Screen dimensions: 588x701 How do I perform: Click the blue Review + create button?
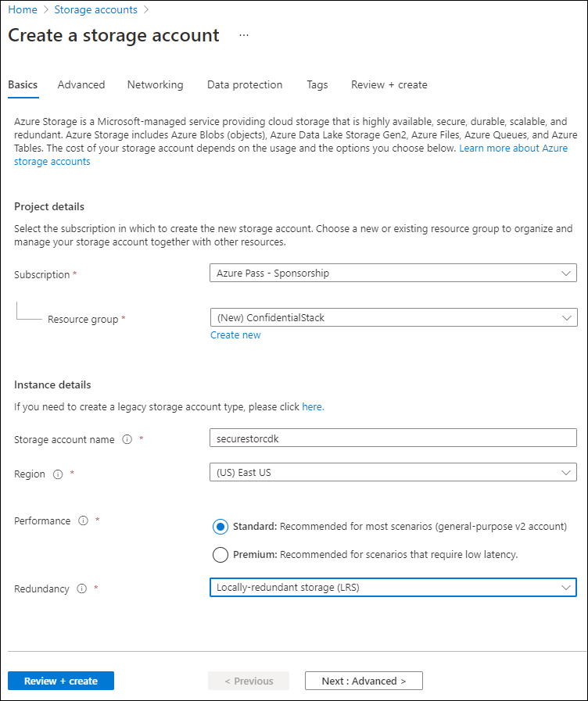61,681
